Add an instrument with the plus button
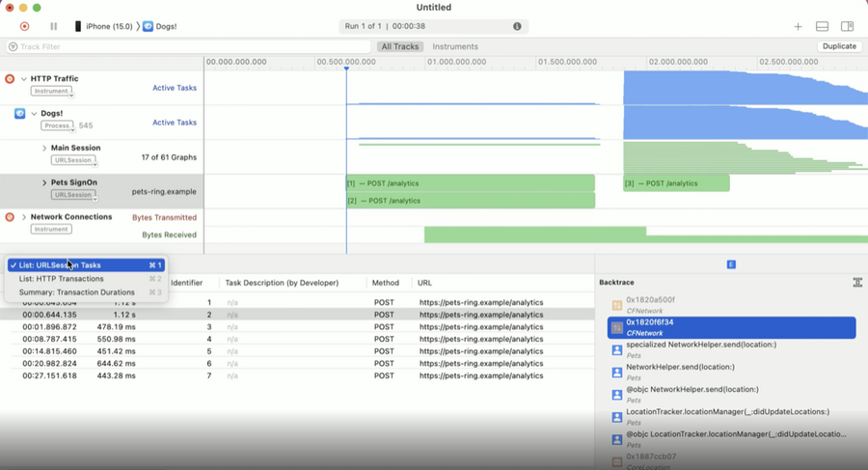 click(x=798, y=26)
